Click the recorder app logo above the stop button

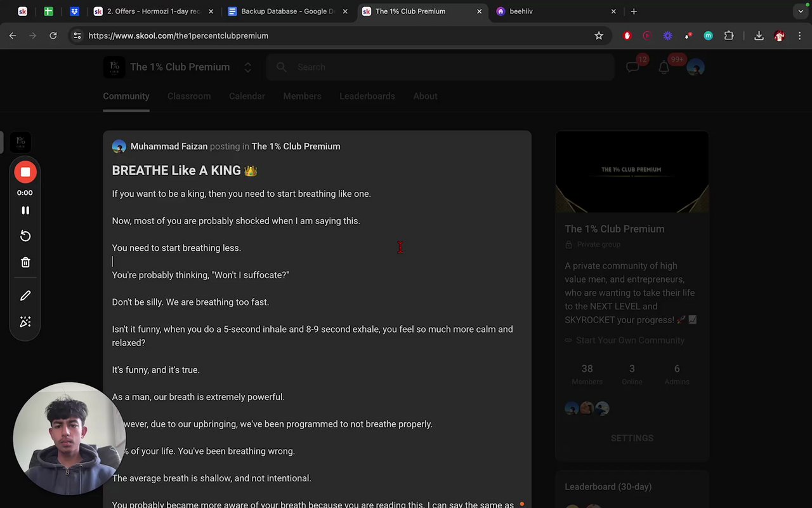point(20,141)
